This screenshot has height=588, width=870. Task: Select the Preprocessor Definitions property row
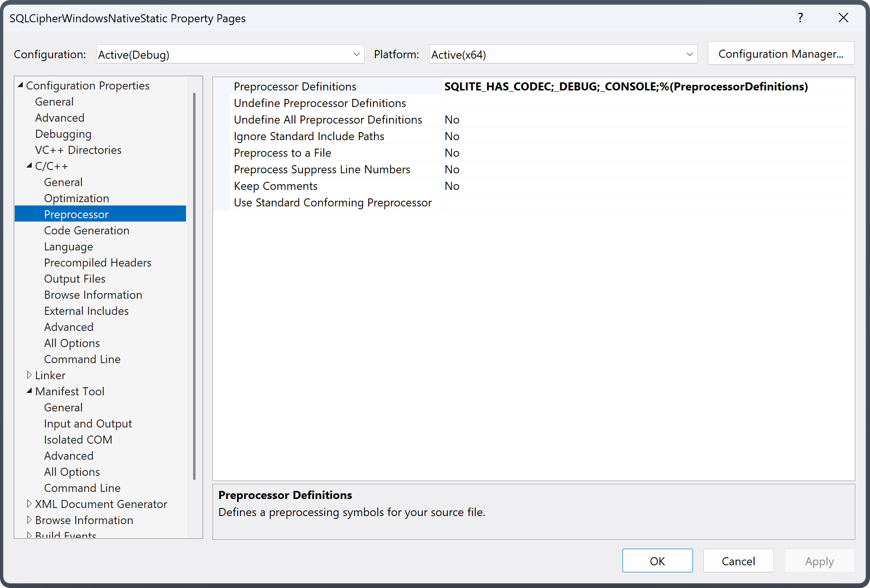(x=295, y=86)
